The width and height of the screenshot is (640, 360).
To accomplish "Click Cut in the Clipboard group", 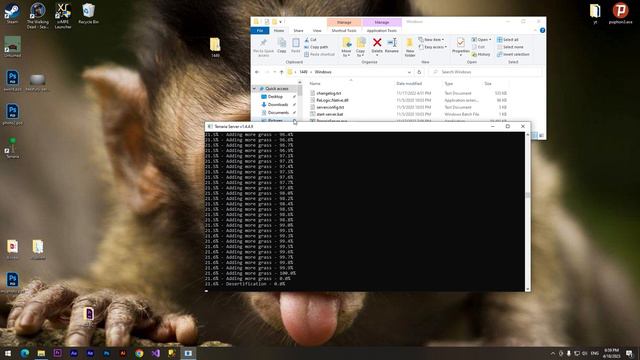I will 310,40.
